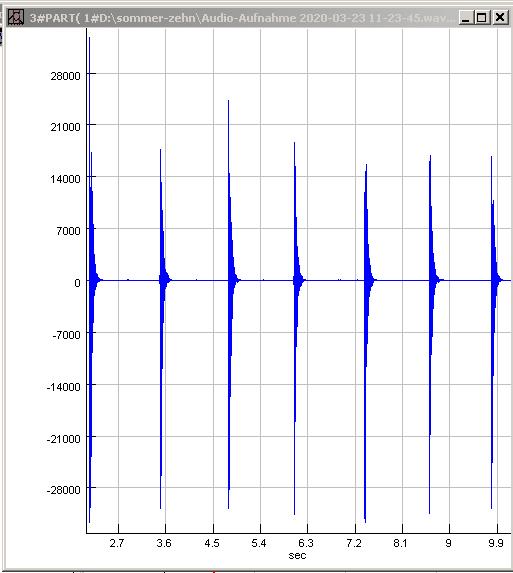Screen dimensions: 513x573
Task: Click the window title bar text
Action: [x=242, y=18]
